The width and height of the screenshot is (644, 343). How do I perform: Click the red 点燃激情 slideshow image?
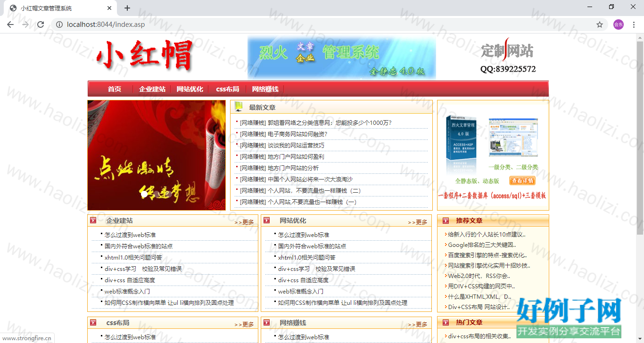coord(157,155)
